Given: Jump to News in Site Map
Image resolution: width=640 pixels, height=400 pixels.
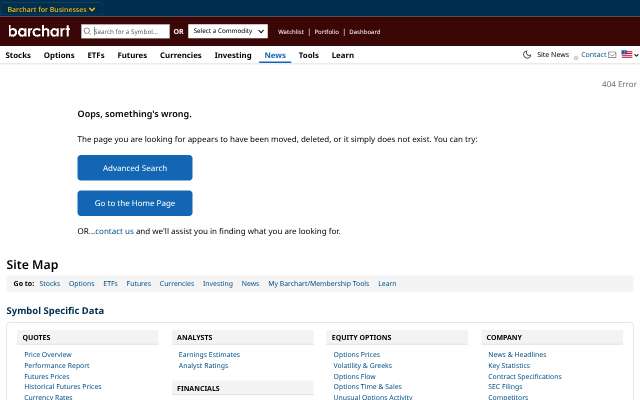Looking at the screenshot, I should point(250,284).
